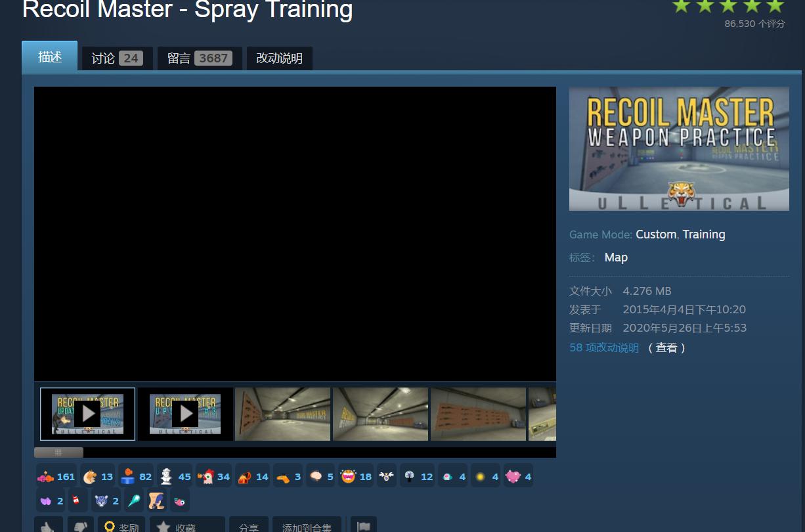Click 添加到合集 to add to collection
This screenshot has width=805, height=532.
point(307,525)
